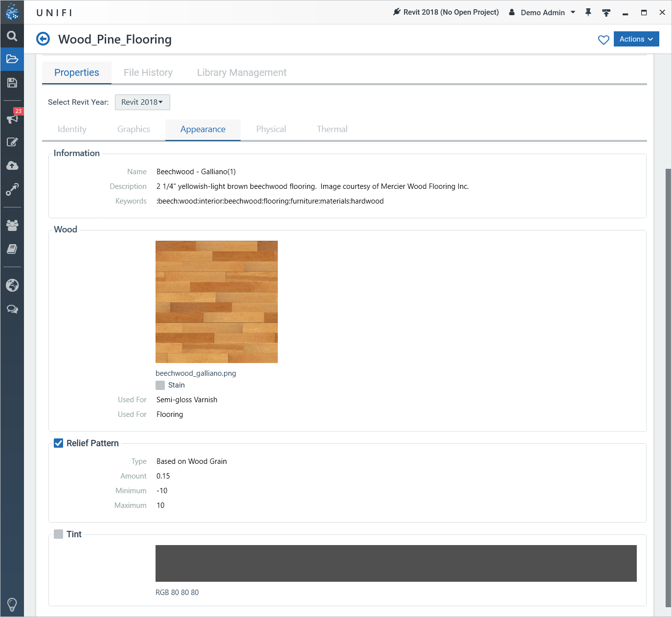Image resolution: width=672 pixels, height=617 pixels.
Task: Select the Thermal sub-tab
Action: coord(332,129)
